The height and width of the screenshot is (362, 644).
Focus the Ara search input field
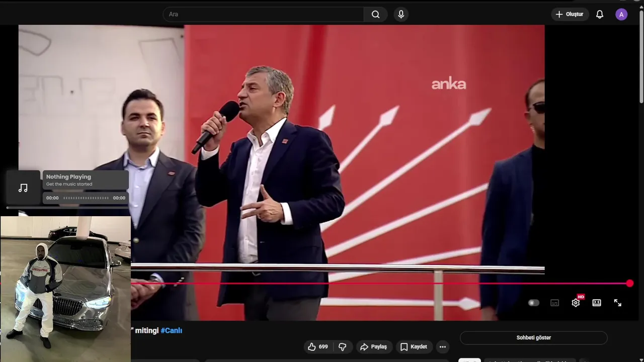coord(264,14)
